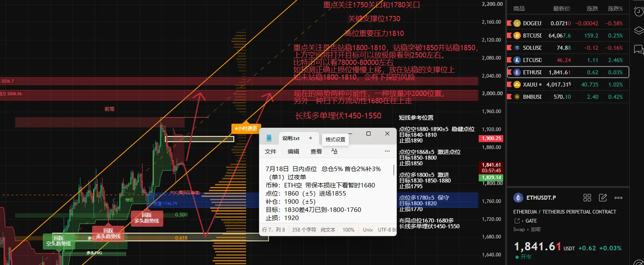Screen dimensions: 644x265
Task: Open the Alerts clock icon in right sidebar
Action: pos(639,12)
